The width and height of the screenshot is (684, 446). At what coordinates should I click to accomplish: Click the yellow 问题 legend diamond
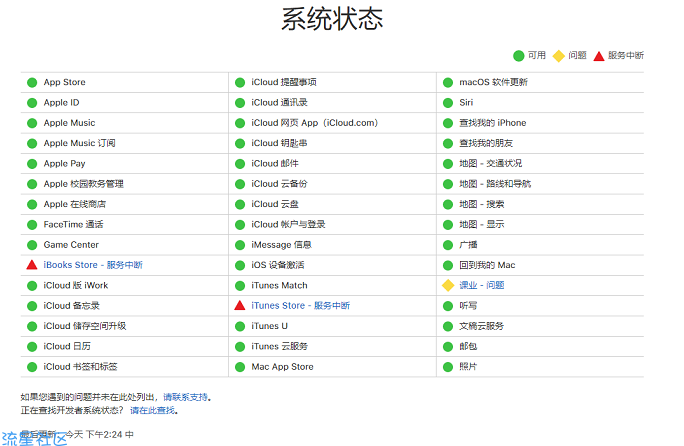(558, 56)
